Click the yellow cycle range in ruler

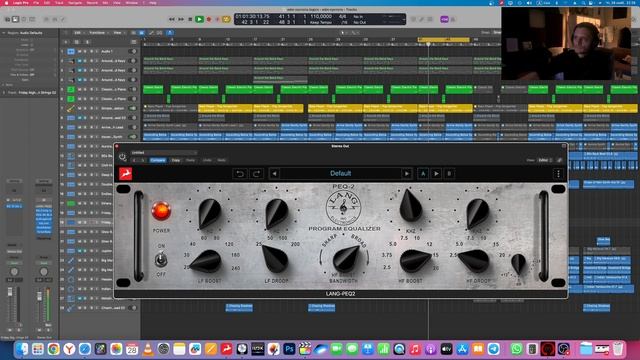pyautogui.click(x=443, y=40)
